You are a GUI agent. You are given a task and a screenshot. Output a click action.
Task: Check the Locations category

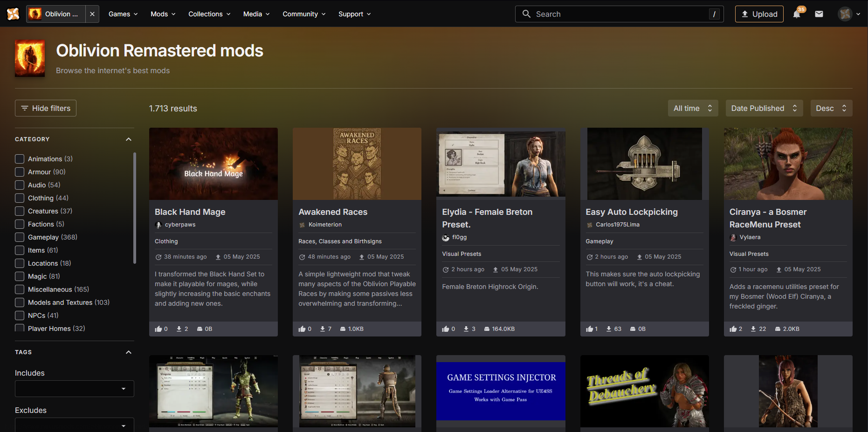[20, 263]
